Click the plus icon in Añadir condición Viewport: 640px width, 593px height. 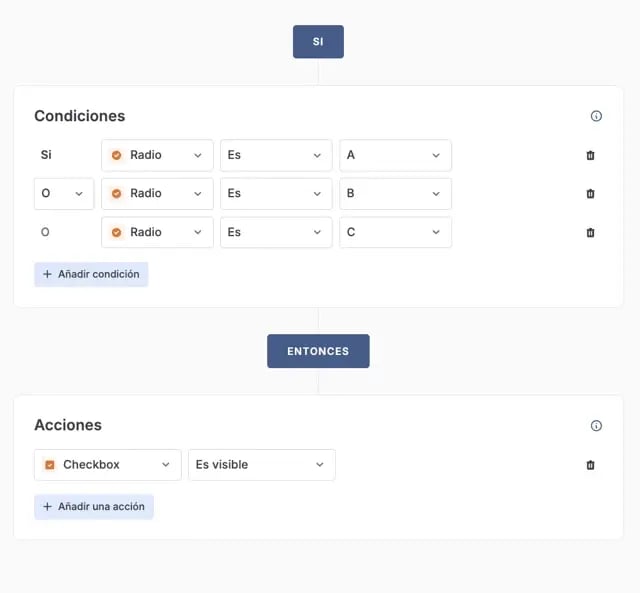(x=47, y=274)
